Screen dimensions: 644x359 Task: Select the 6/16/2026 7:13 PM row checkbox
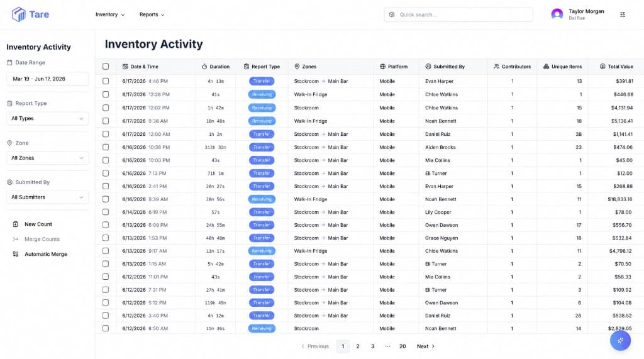click(106, 174)
